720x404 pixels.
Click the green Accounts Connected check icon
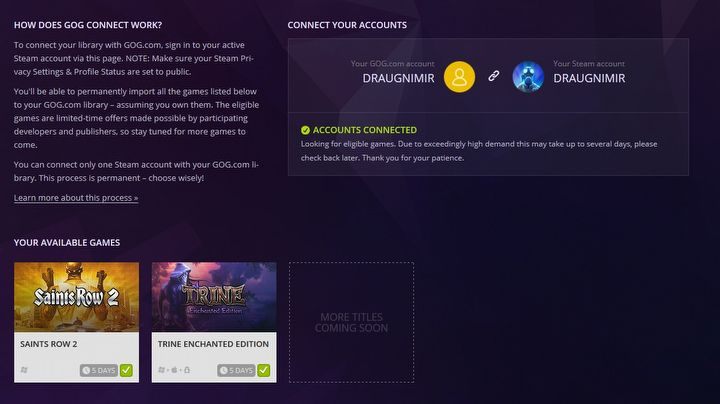click(x=305, y=130)
